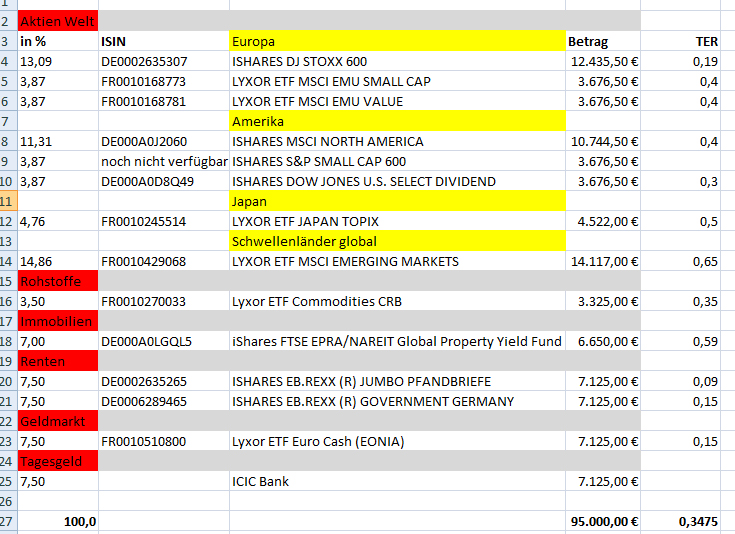Select ISIN cell DE0002635307
Image resolution: width=735 pixels, height=534 pixels.
[164, 61]
